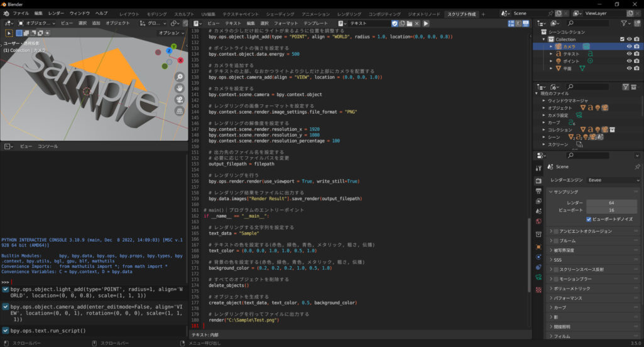Screen dimensions: 644x347
Task: Switch to the シェーディング workspace tab
Action: pyautogui.click(x=280, y=14)
